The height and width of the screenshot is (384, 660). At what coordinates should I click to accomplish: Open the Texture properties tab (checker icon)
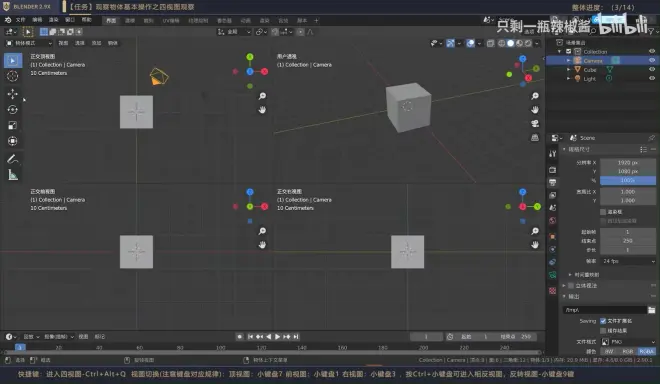pos(553,291)
